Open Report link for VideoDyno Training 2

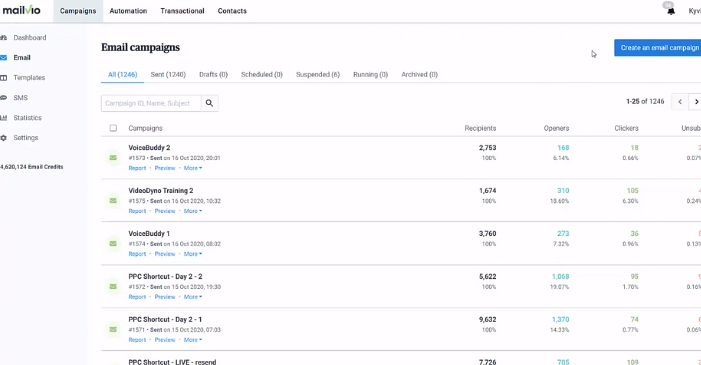(137, 211)
